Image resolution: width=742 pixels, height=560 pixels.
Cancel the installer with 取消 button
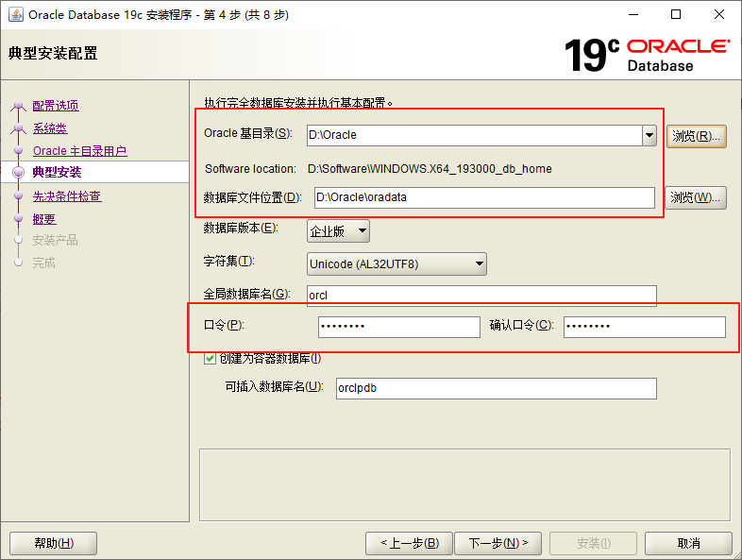pos(688,543)
